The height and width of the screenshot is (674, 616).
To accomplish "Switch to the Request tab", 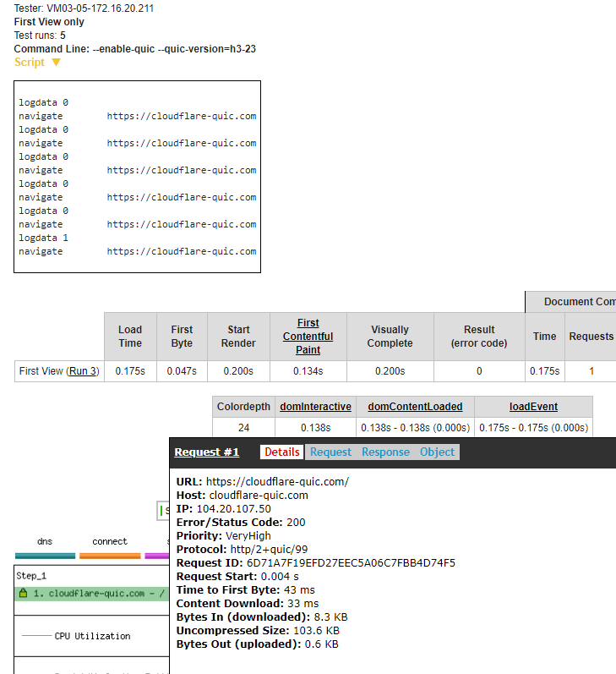I will 330,452.
